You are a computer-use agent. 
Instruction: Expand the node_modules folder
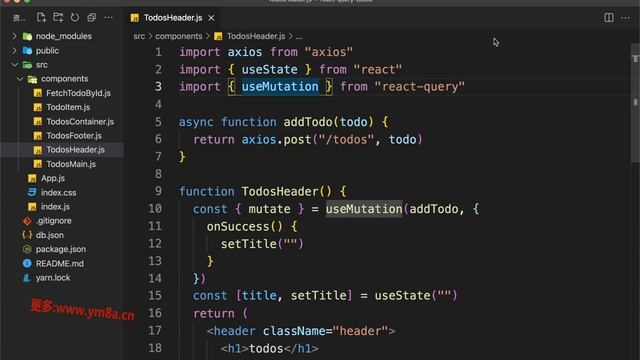63,36
